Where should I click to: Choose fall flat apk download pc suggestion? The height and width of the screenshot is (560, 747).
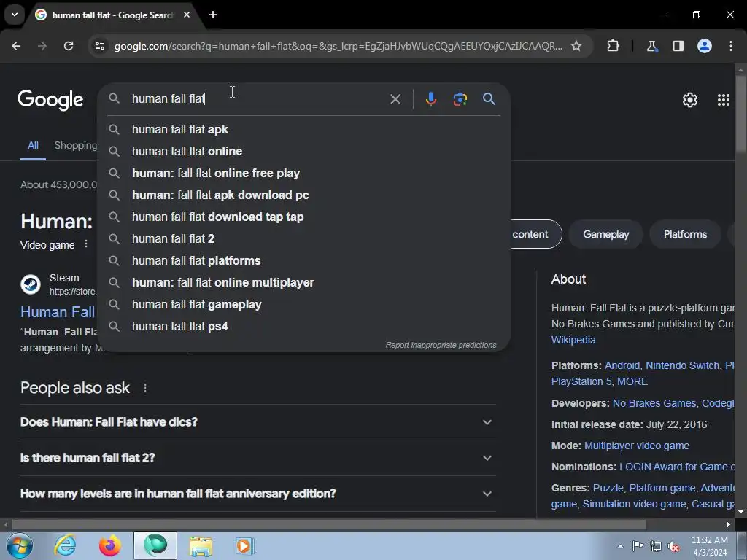coord(304,195)
